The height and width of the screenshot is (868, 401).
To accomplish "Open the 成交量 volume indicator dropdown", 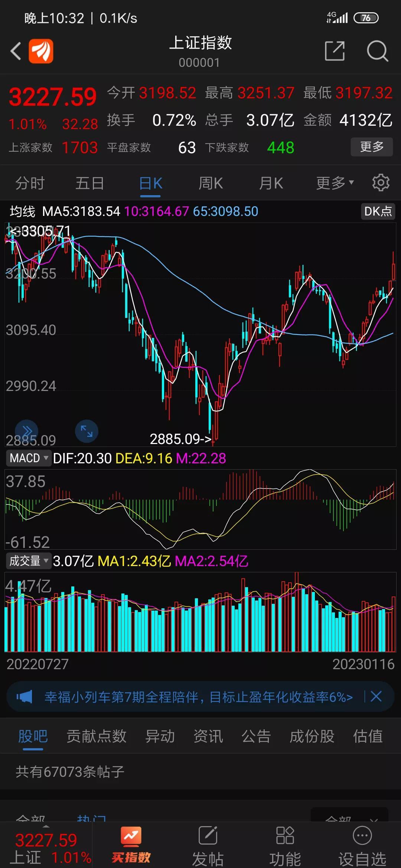I will [x=29, y=561].
